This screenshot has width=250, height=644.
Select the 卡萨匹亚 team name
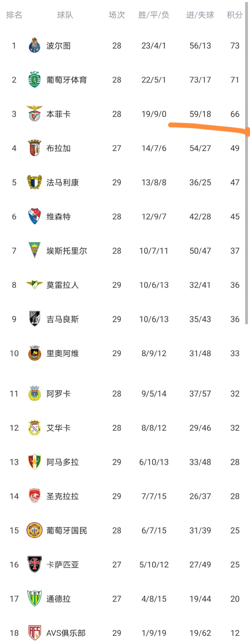pos(62,564)
